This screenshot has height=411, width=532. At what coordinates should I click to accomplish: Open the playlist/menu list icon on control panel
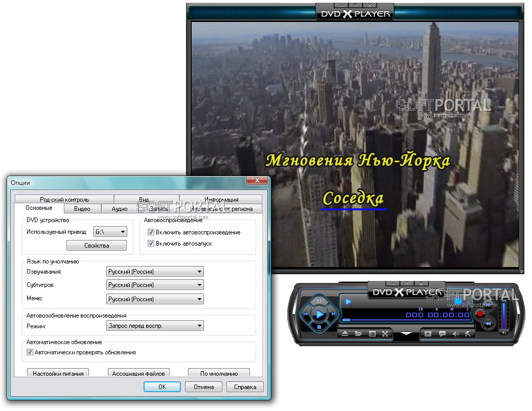click(x=372, y=334)
